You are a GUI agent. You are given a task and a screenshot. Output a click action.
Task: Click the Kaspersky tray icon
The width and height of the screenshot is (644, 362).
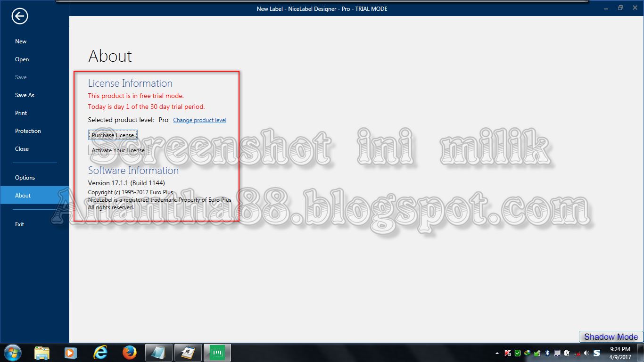508,353
